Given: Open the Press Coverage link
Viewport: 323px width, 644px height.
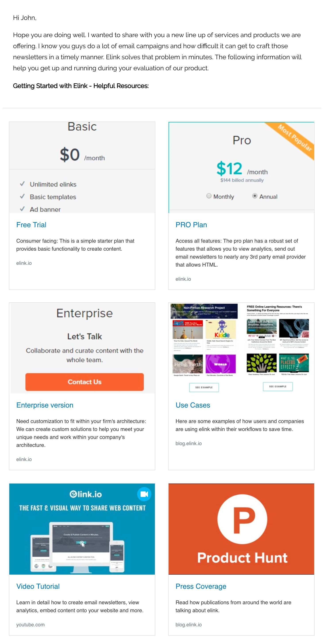Looking at the screenshot, I should [x=201, y=586].
